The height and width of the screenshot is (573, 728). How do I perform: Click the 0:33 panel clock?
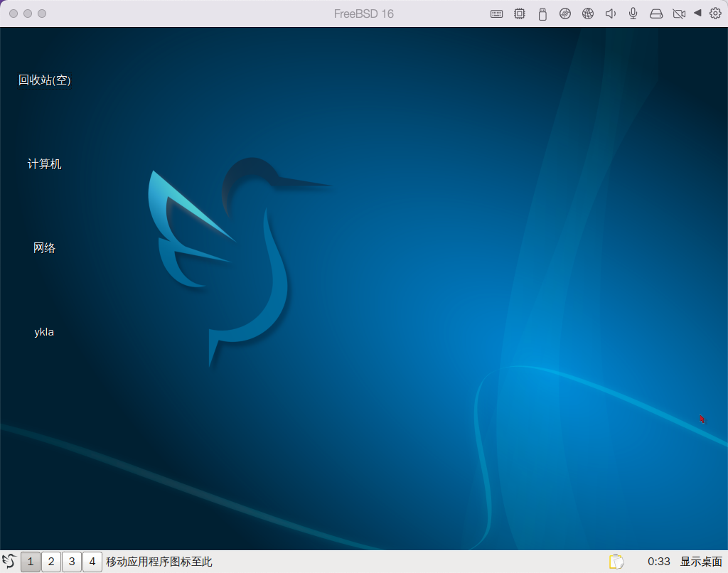click(x=659, y=562)
